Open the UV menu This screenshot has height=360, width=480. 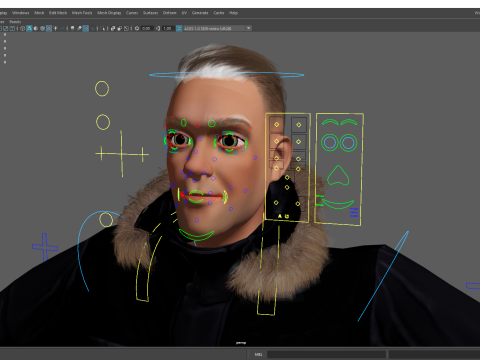point(184,13)
